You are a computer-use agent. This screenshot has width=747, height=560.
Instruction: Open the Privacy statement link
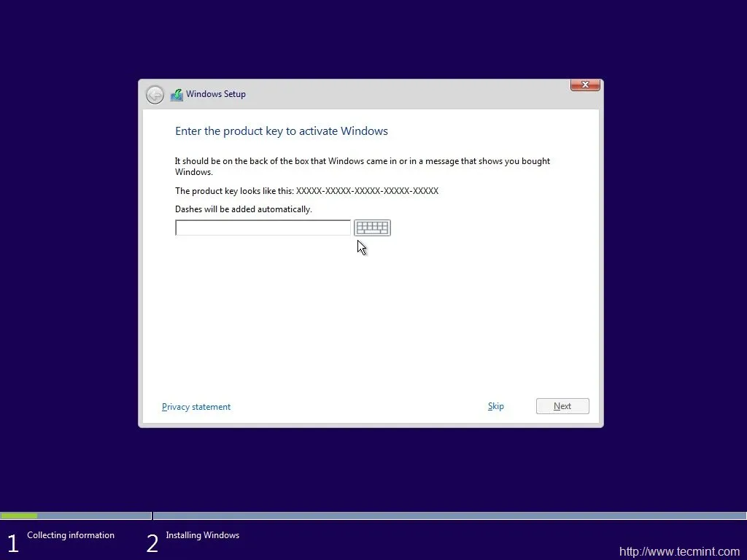point(196,408)
